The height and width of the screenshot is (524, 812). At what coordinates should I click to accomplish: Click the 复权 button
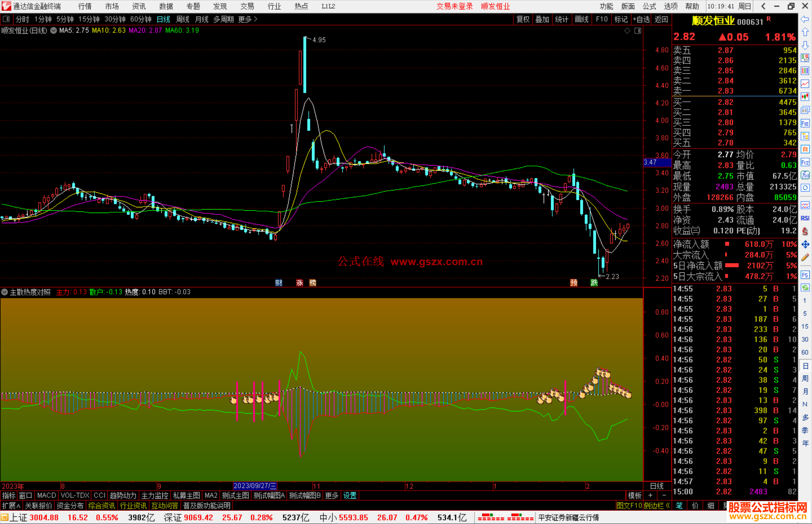tap(523, 19)
